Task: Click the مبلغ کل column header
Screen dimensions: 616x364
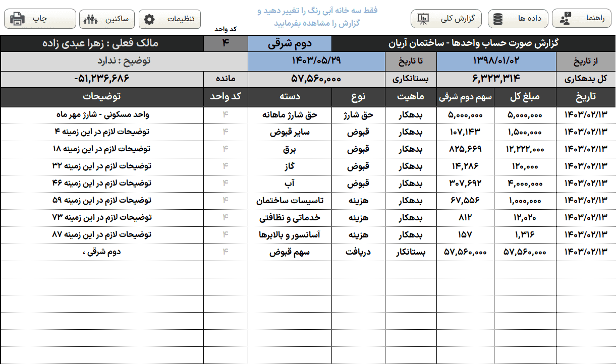Action: tap(525, 96)
